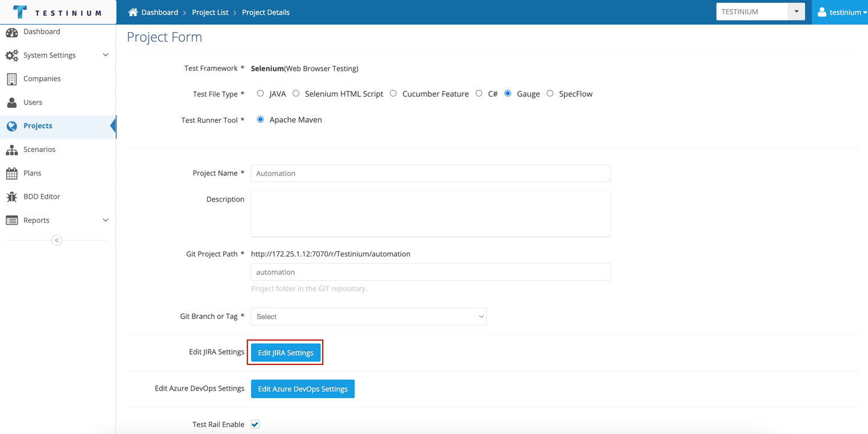Go to Project List breadcrumb link
The height and width of the screenshot is (434, 868).
point(210,12)
